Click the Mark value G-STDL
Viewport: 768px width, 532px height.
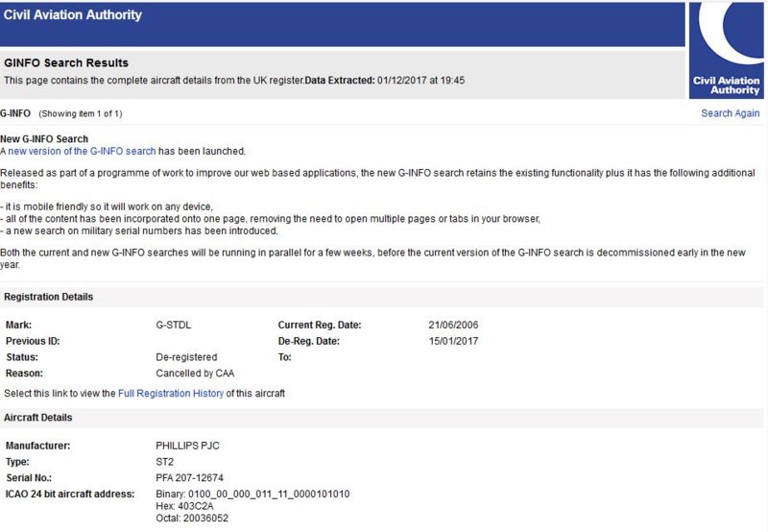point(174,325)
